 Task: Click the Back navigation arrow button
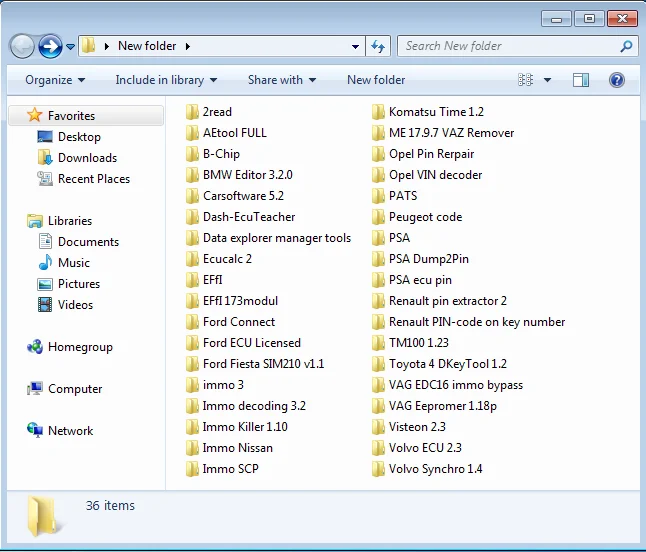click(22, 46)
